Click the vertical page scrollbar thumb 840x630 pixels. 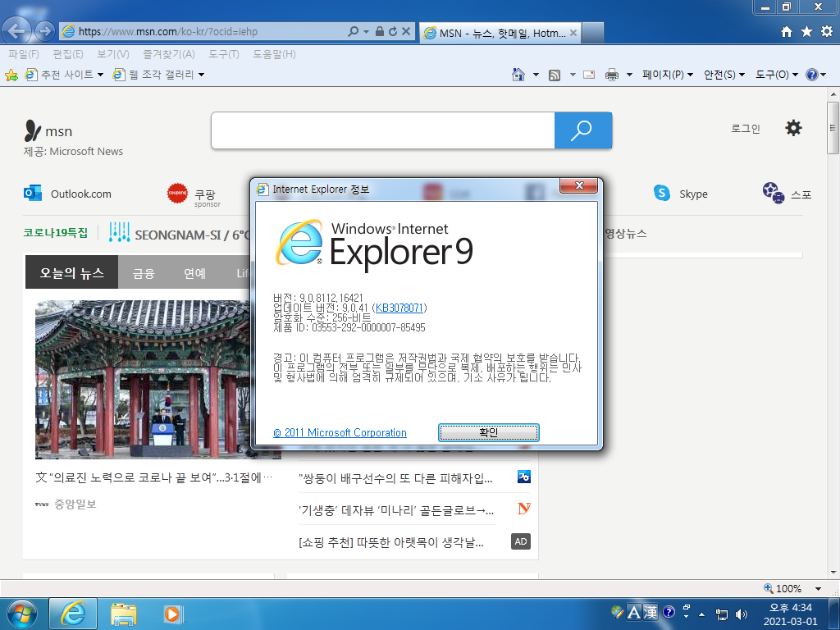[833, 127]
